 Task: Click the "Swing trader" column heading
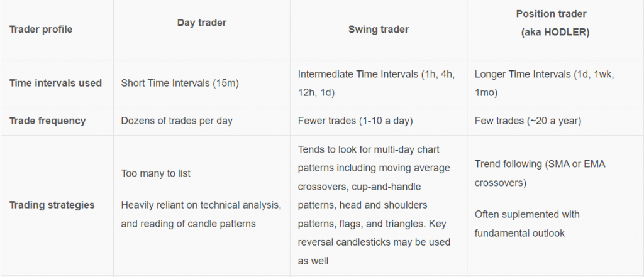(x=379, y=30)
